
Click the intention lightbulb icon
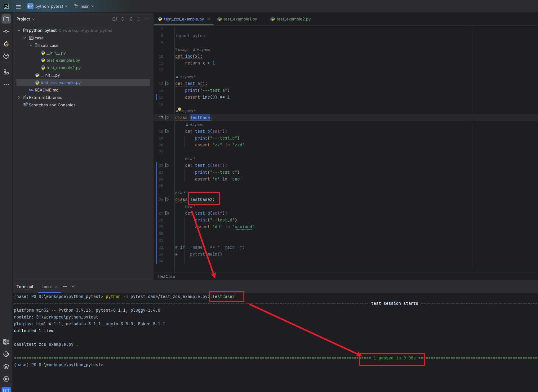(x=179, y=109)
